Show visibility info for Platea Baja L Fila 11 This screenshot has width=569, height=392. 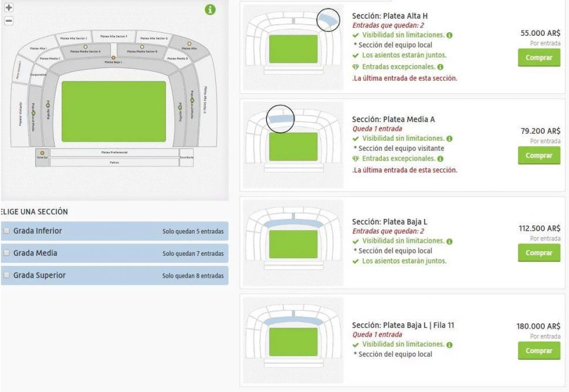click(x=449, y=344)
